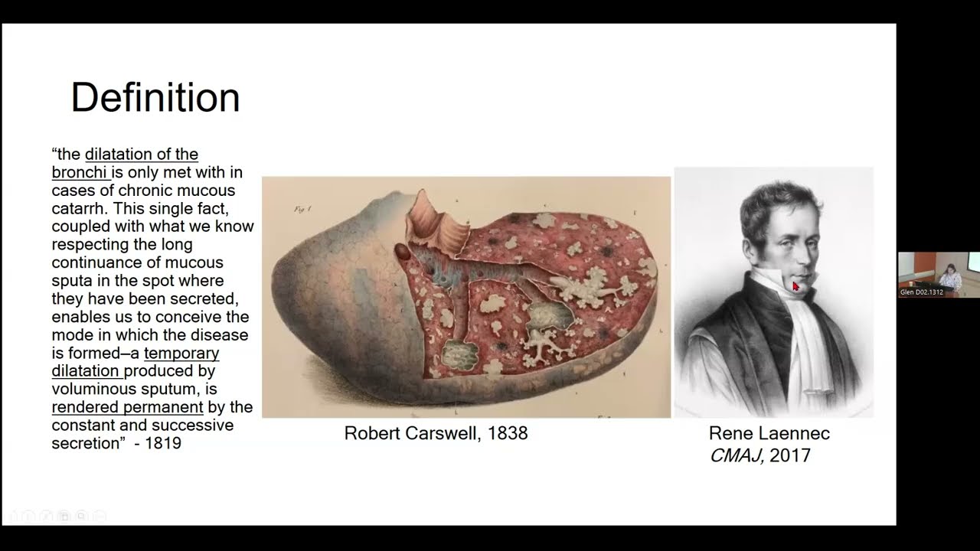Click the 'Robert Carswell, 1838' caption
Viewport: 980px width, 551px height.
pyautogui.click(x=436, y=433)
